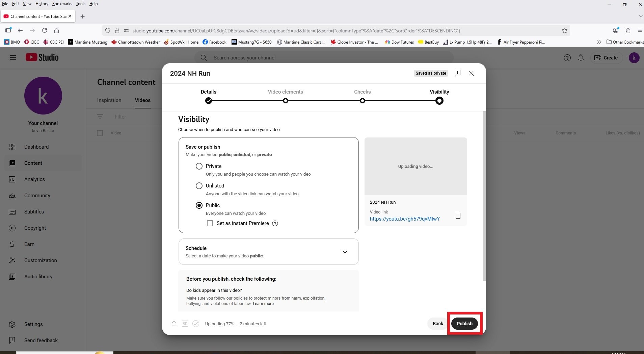Image resolution: width=644 pixels, height=354 pixels.
Task: Open the list all tabs dropdown
Action: pos(640,16)
